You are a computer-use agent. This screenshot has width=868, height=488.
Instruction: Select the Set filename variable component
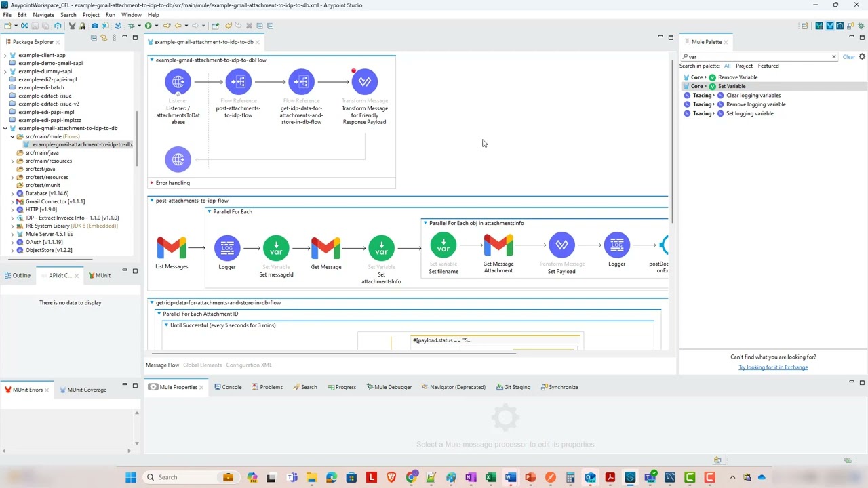click(x=443, y=245)
